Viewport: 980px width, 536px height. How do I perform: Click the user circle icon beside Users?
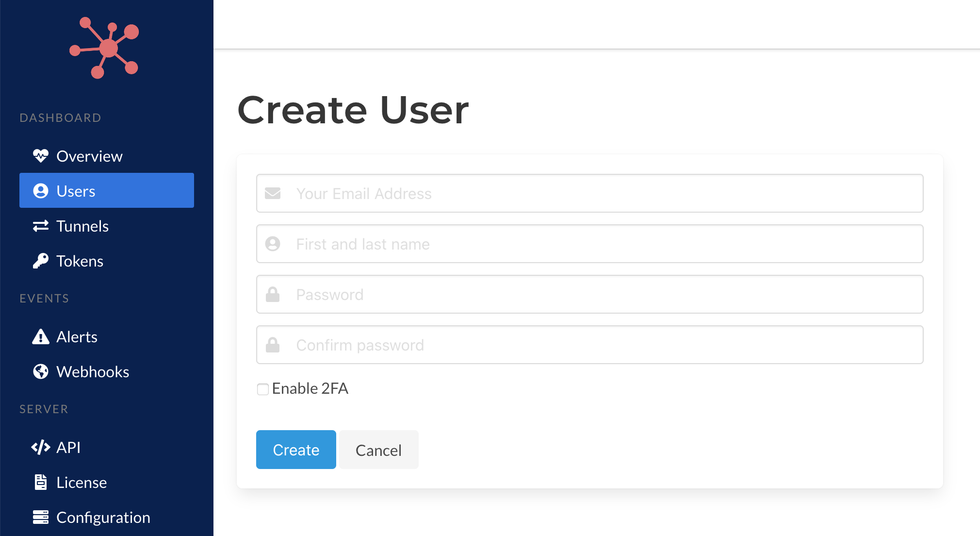tap(41, 191)
